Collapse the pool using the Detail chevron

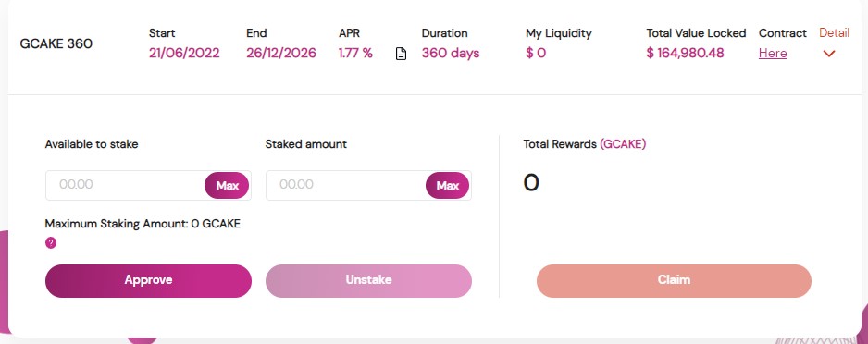point(829,54)
